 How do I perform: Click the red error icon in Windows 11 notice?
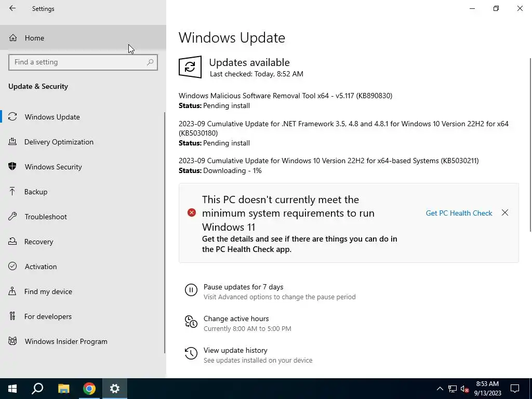(192, 212)
